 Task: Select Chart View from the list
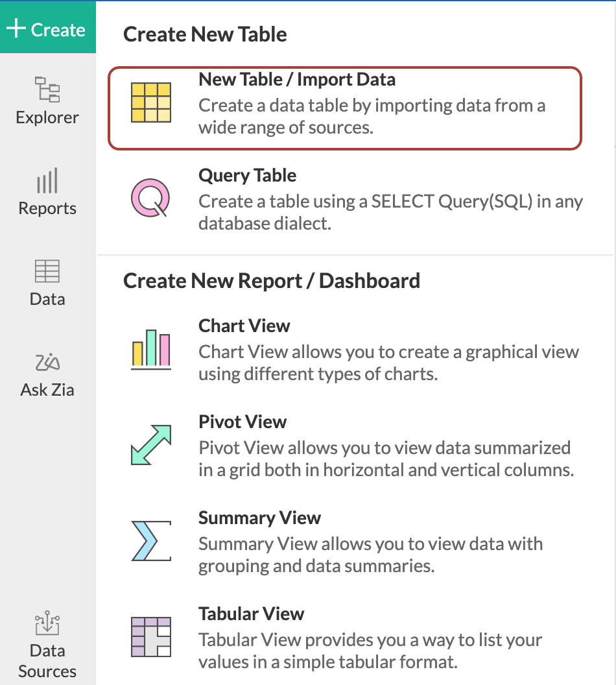pos(244,326)
